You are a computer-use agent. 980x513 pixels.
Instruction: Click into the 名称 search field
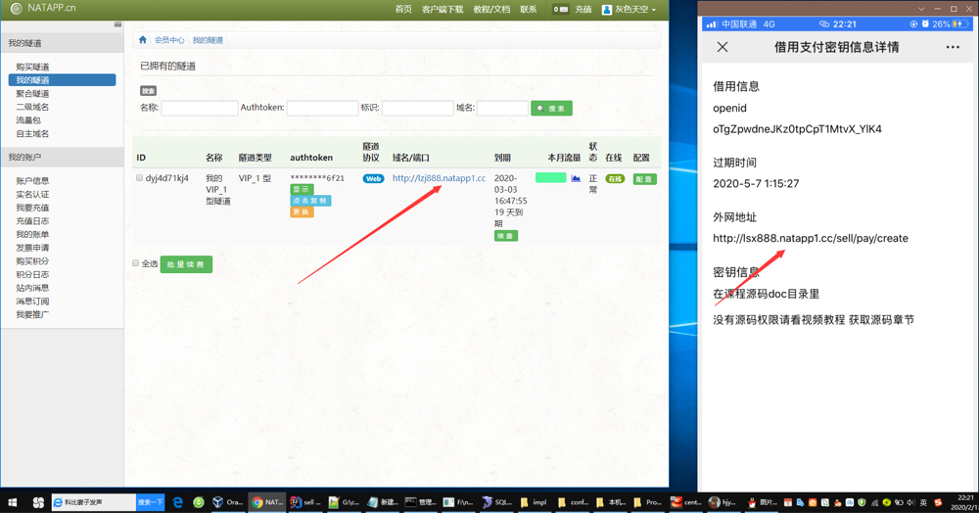[200, 108]
